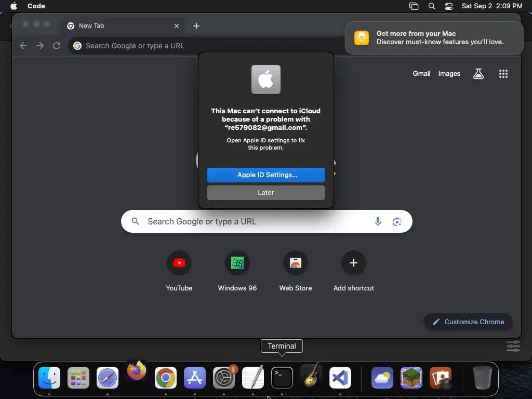The image size is (532, 399).
Task: Open Images link on new tab page
Action: coord(449,74)
